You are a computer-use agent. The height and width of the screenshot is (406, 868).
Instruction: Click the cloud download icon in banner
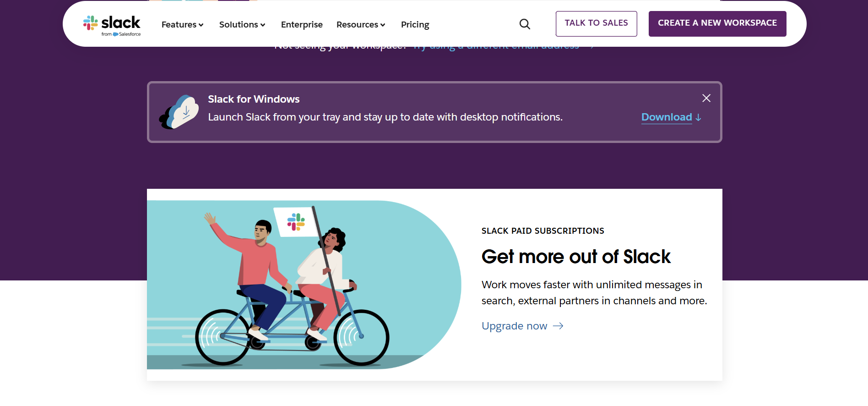tap(179, 112)
